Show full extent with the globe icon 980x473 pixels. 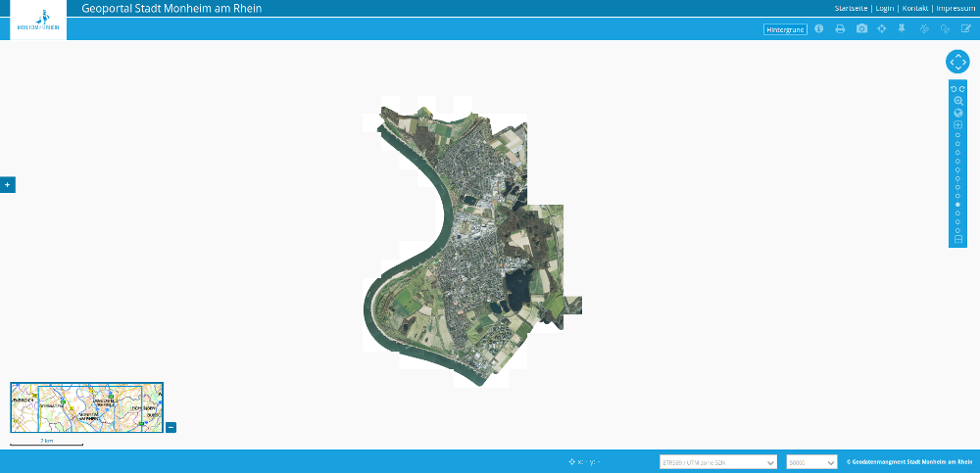tap(957, 113)
